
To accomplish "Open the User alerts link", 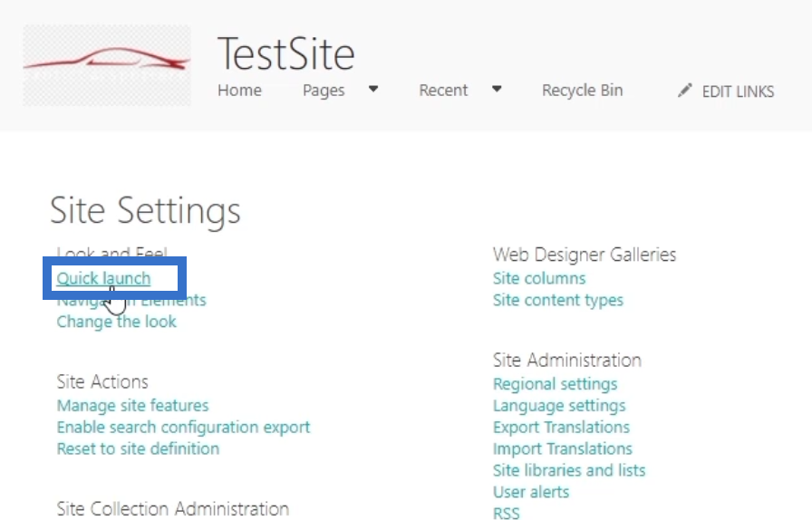I will coord(531,492).
